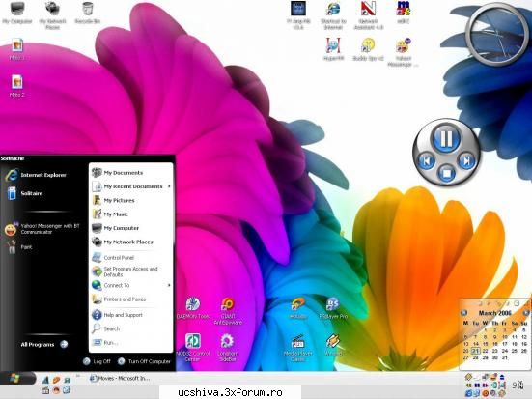Launch GIANT AntiSpyware desktop shortcut
This screenshot has height=399, width=532.
228,311
